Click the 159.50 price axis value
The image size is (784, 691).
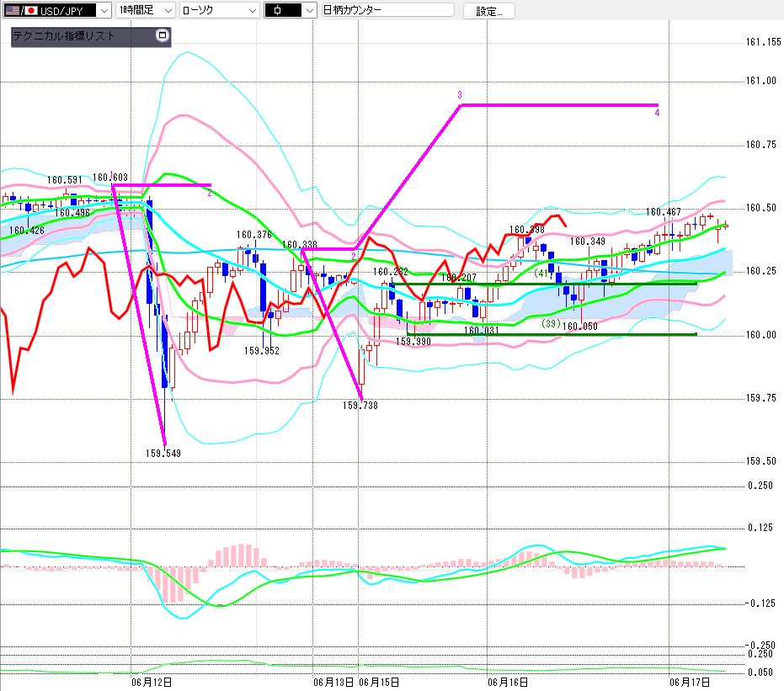click(x=761, y=460)
